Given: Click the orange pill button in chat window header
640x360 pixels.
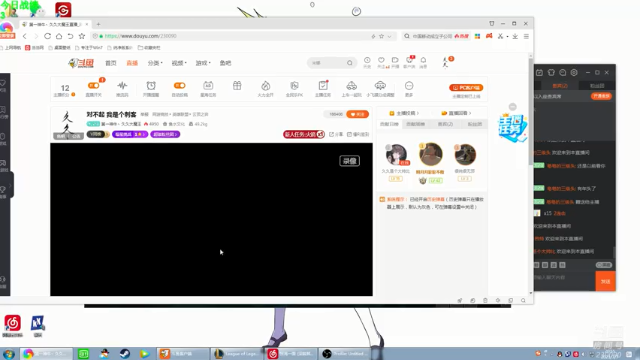Looking at the screenshot, I should click(x=601, y=96).
